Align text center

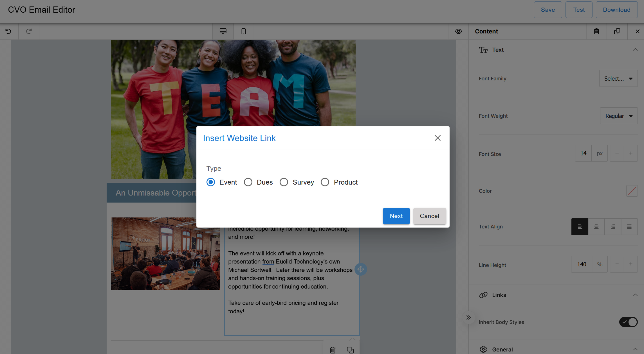[596, 226]
